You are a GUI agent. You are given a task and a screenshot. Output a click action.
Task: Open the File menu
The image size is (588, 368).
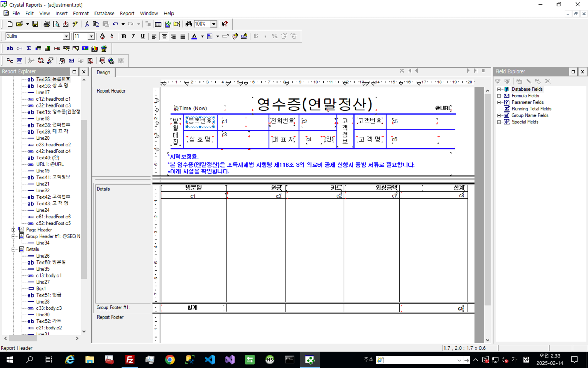coord(16,13)
